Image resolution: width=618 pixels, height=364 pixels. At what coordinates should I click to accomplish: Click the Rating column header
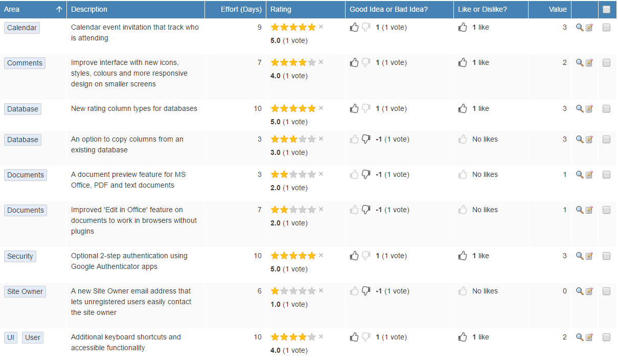[x=281, y=9]
